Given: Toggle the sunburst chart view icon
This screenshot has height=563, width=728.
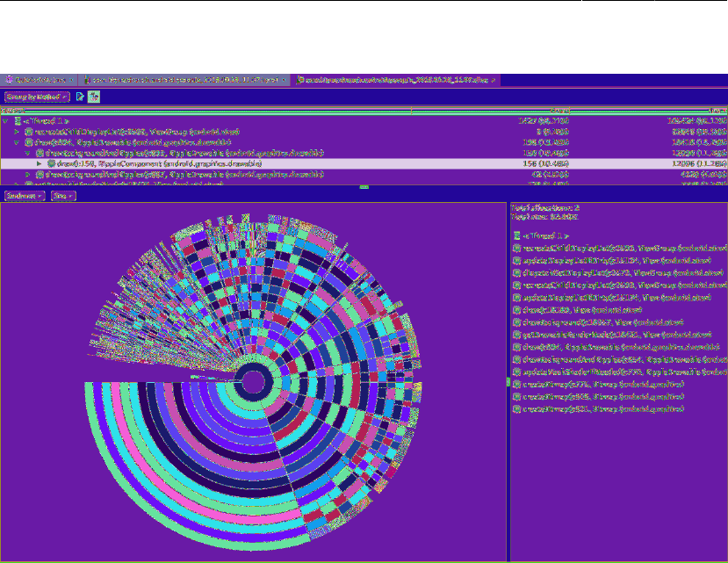Looking at the screenshot, I should coord(94,97).
